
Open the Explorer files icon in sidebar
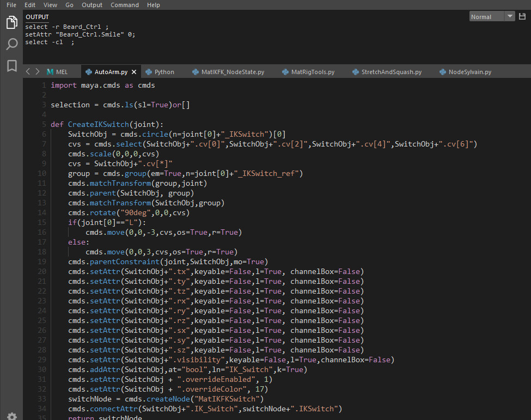click(x=11, y=22)
